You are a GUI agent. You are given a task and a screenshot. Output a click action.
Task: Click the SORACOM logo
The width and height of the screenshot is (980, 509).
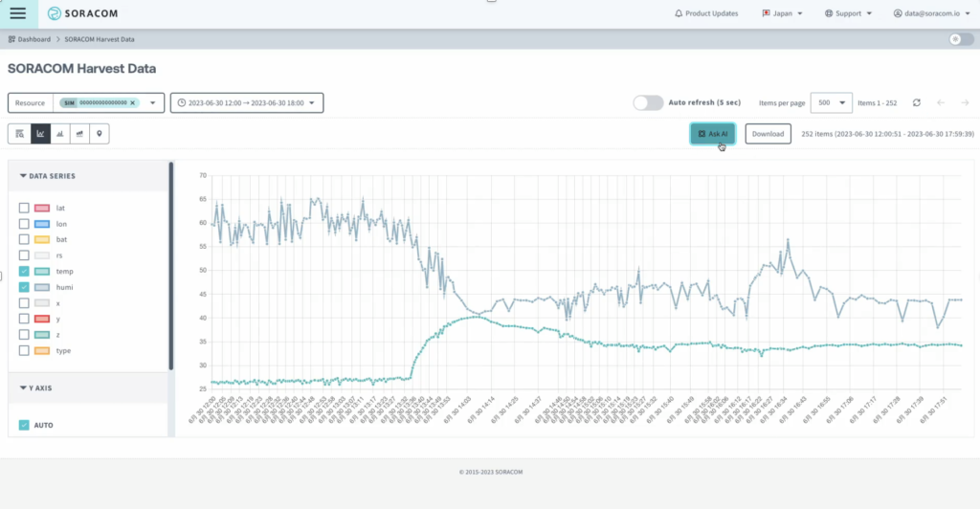click(82, 13)
